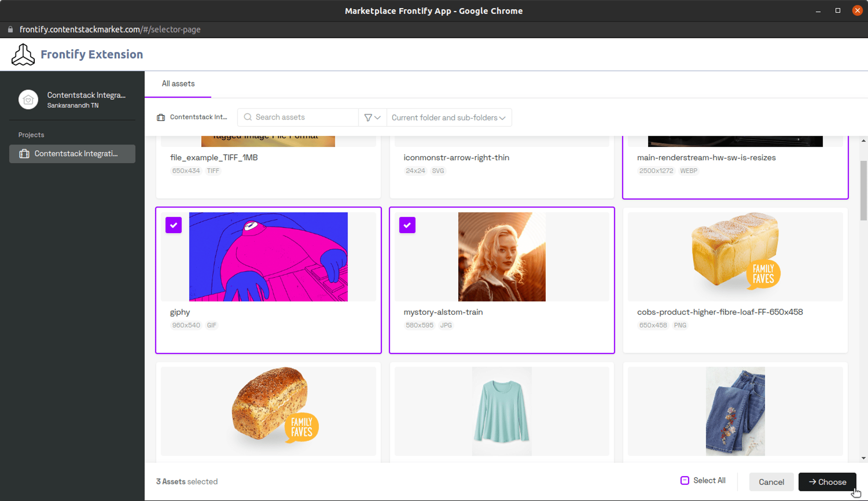Expand Current folder and sub-folders dropdown
This screenshot has width=868, height=501.
coord(449,117)
